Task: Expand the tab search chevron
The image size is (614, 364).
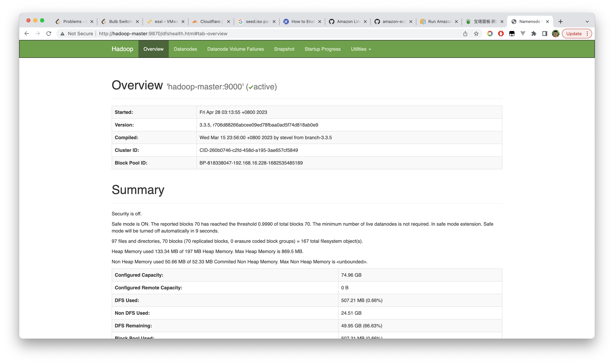Action: click(x=587, y=22)
